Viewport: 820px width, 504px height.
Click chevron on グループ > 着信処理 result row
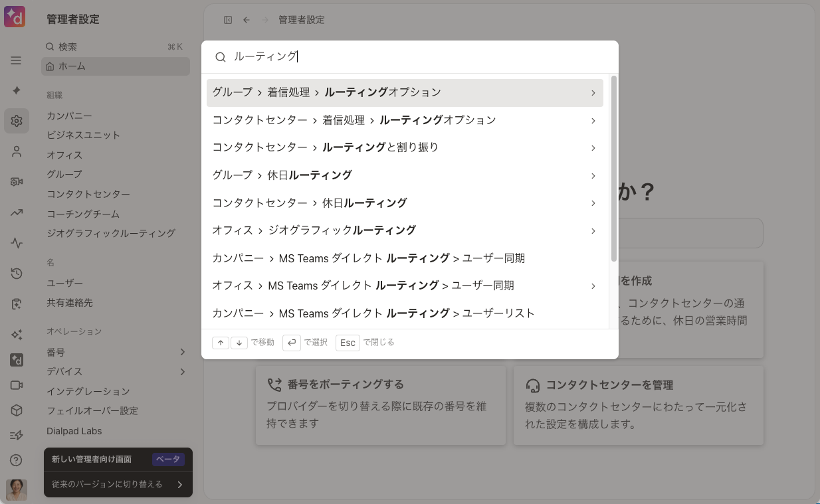click(593, 93)
